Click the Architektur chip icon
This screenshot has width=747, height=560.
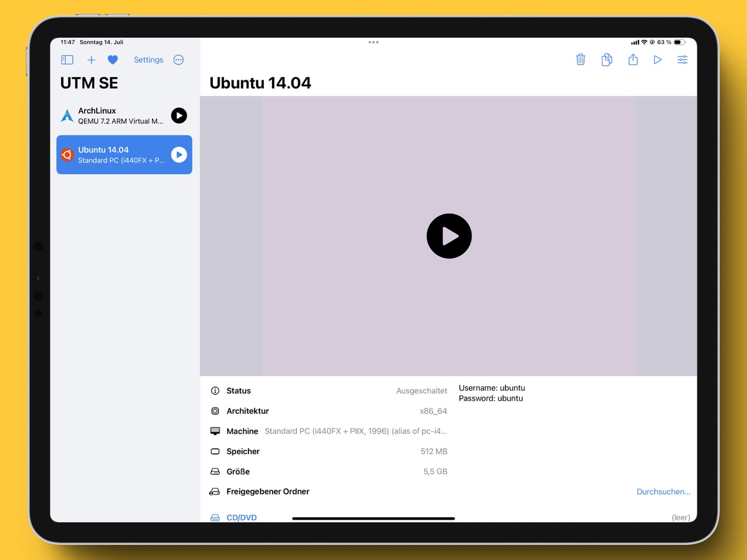click(x=215, y=411)
